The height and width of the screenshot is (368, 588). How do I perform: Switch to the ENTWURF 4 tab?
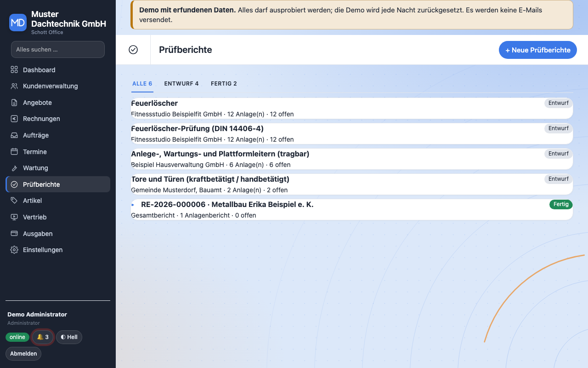pyautogui.click(x=181, y=84)
